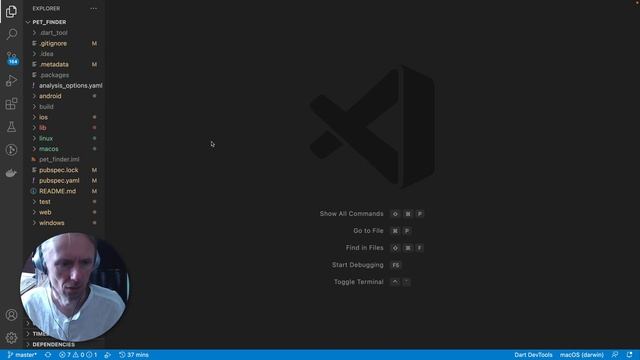This screenshot has height=360, width=640.
Task: Click Find in Files shortcut hint
Action: [x=384, y=248]
